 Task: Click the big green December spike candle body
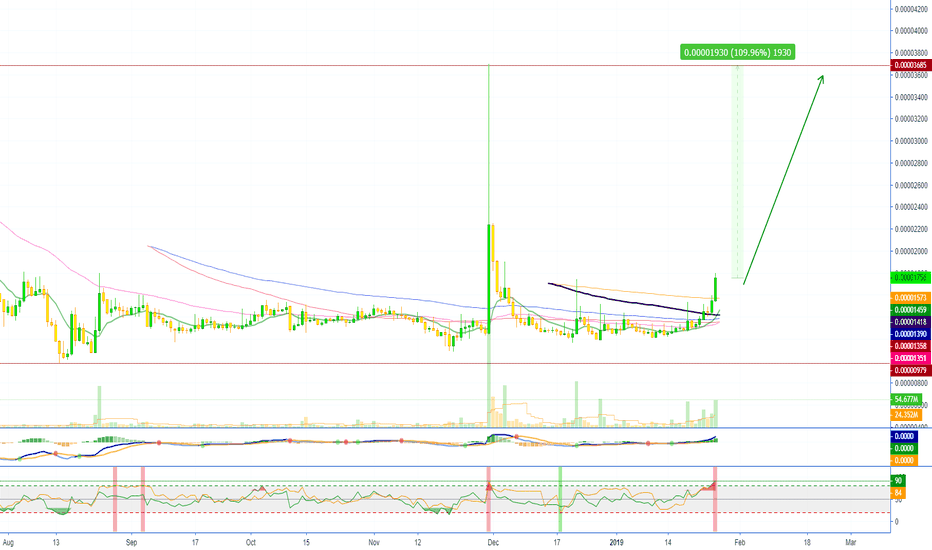point(489,278)
